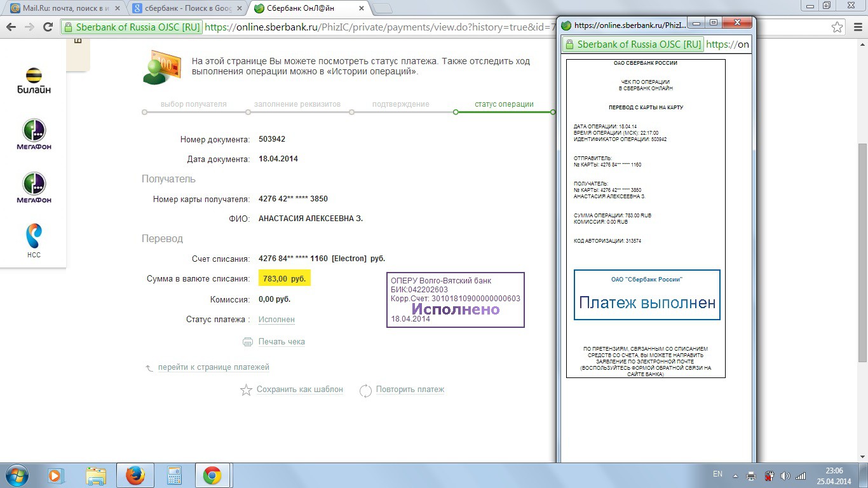
Task: Click the заполнение реквизитов progress step
Action: 297,104
